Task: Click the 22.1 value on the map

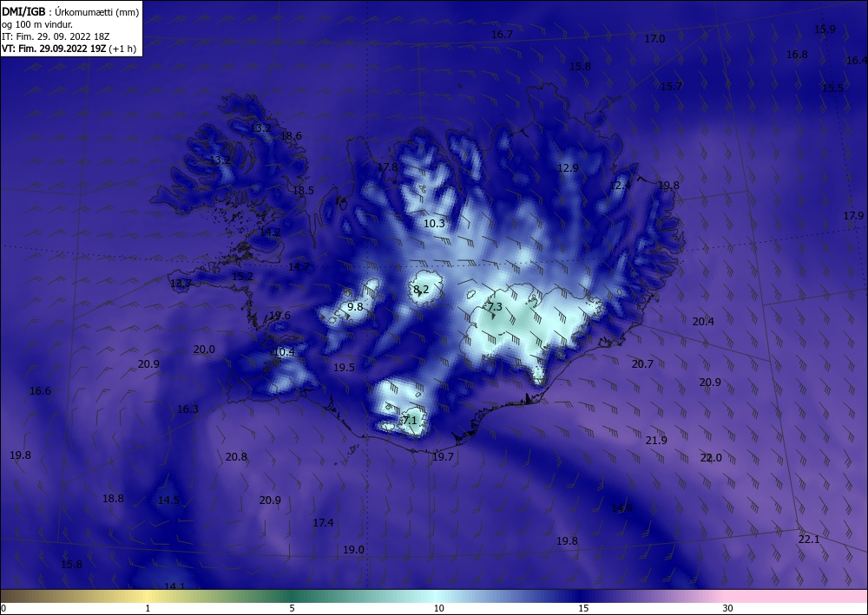Action: 809,540
